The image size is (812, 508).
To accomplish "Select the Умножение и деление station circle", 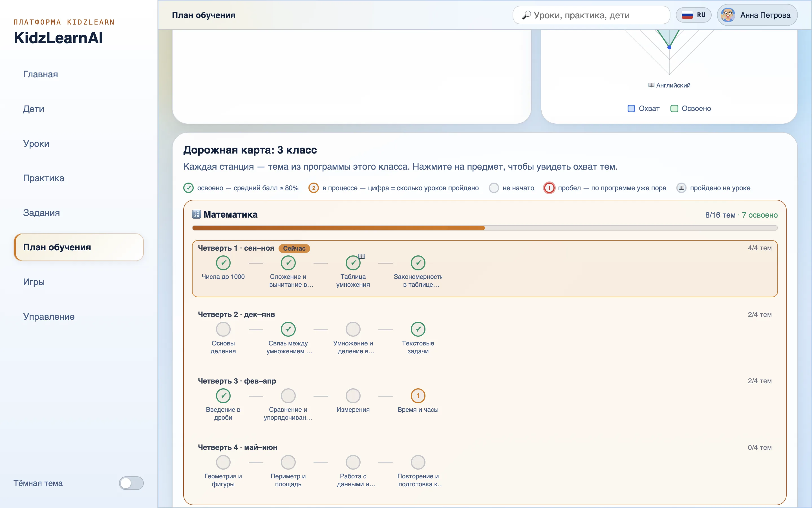I will (353, 329).
